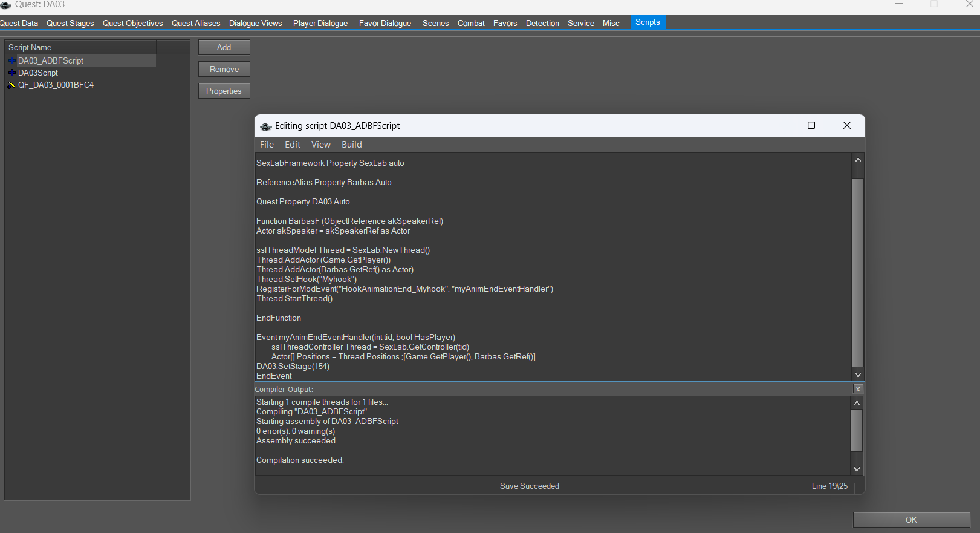Switch to the Quest Aliases tab
This screenshot has width=980, height=533.
point(196,23)
